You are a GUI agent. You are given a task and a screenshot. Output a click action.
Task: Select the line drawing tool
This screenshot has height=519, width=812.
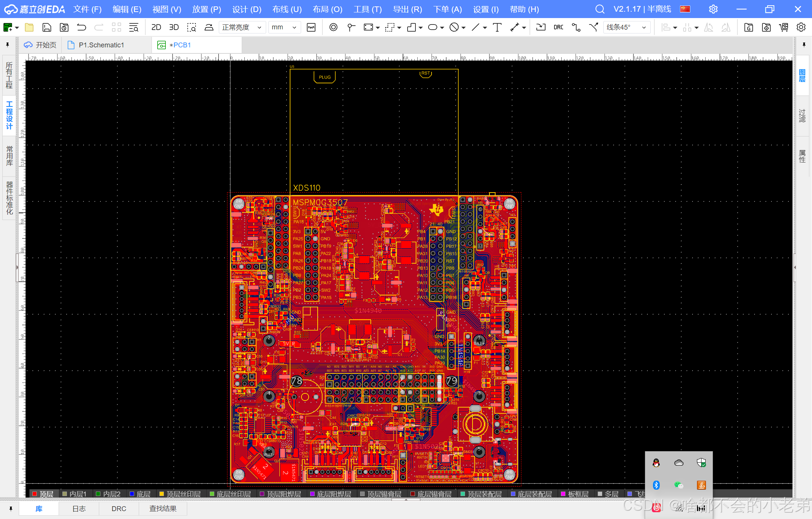pos(476,27)
